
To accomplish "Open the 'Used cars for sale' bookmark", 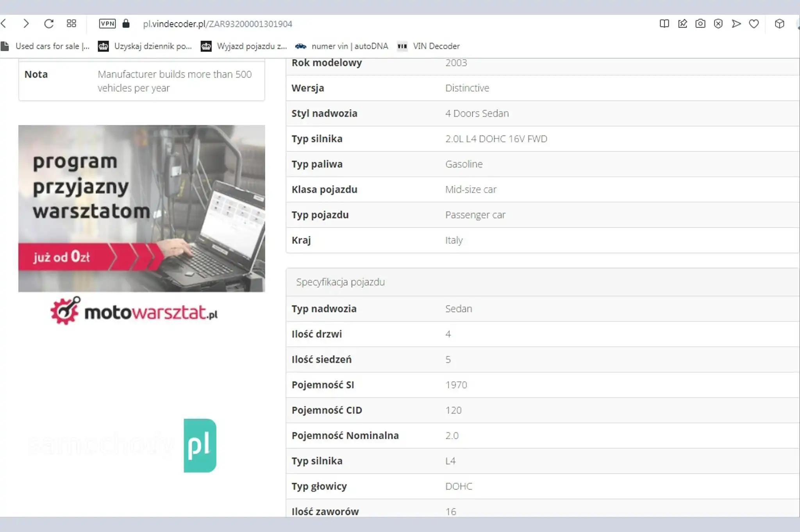I will (x=45, y=46).
